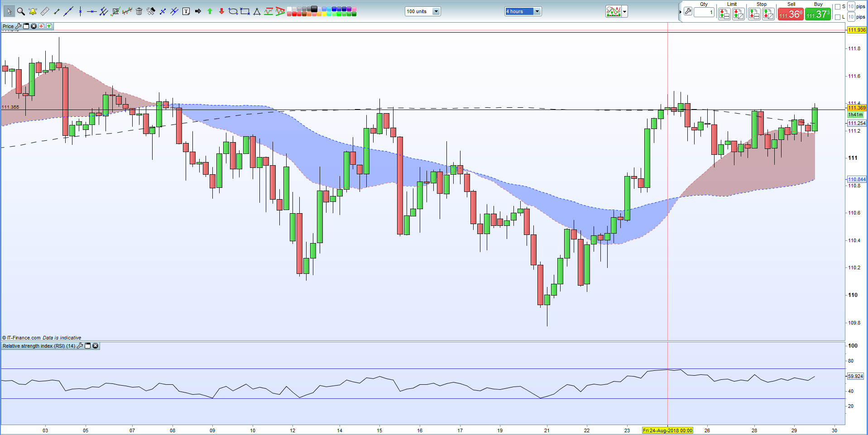The width and height of the screenshot is (868, 435).
Task: Click the second Stop order button
Action: (768, 14)
